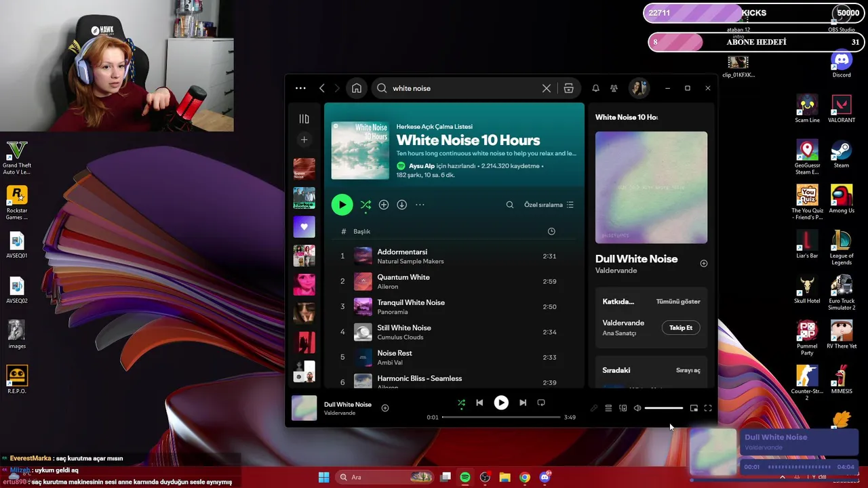Open connect to a device icon
This screenshot has height=488, width=868.
click(623, 408)
